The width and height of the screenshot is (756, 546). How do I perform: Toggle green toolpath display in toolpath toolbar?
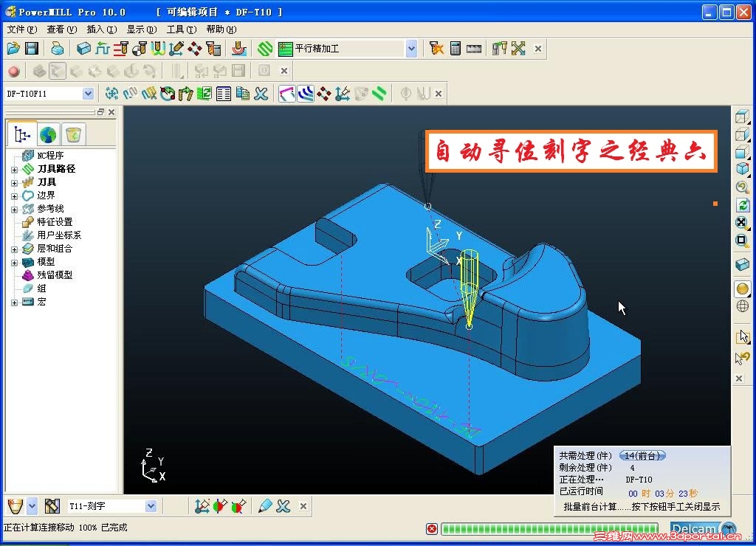pyautogui.click(x=379, y=94)
